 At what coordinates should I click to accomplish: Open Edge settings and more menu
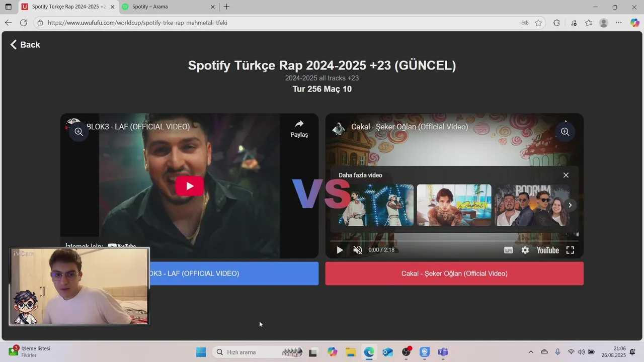point(619,23)
